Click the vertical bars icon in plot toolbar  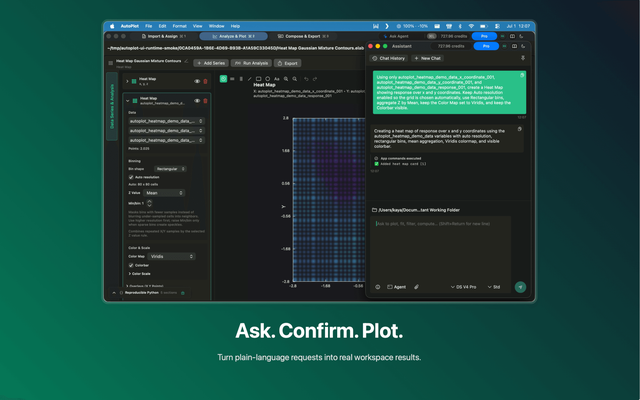(241, 79)
